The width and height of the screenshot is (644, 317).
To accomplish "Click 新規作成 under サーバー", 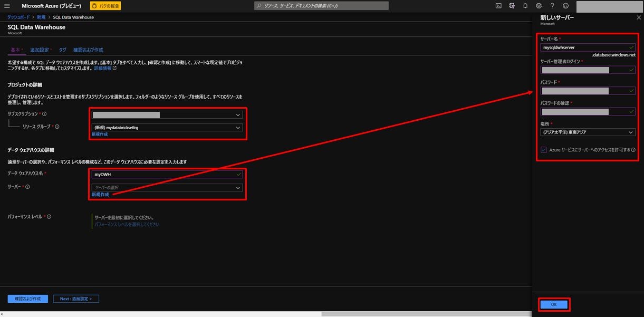I will point(100,195).
